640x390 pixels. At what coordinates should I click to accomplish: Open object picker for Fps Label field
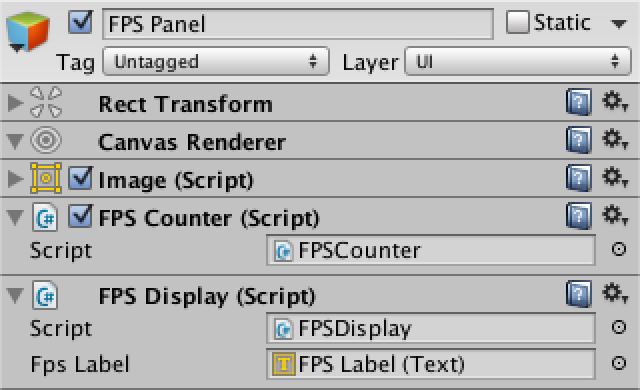pyautogui.click(x=619, y=363)
